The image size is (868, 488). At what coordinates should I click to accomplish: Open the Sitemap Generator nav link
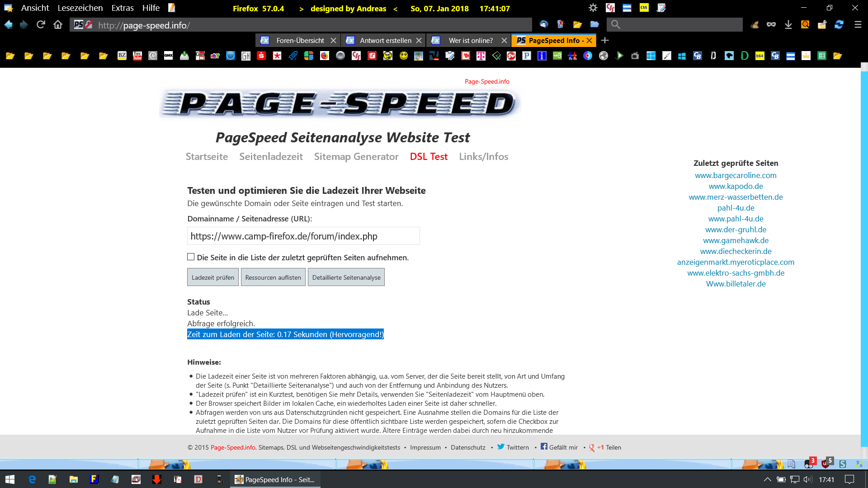click(x=356, y=157)
